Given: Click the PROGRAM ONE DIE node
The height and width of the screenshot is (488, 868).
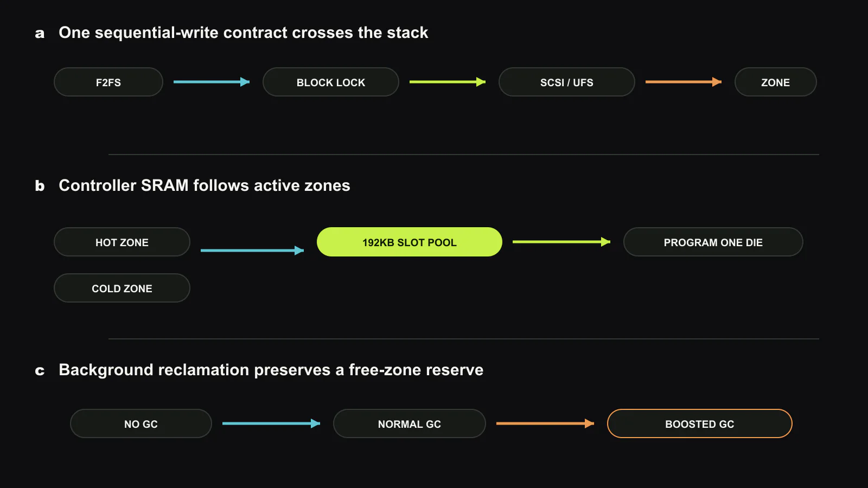Looking at the screenshot, I should click(713, 242).
